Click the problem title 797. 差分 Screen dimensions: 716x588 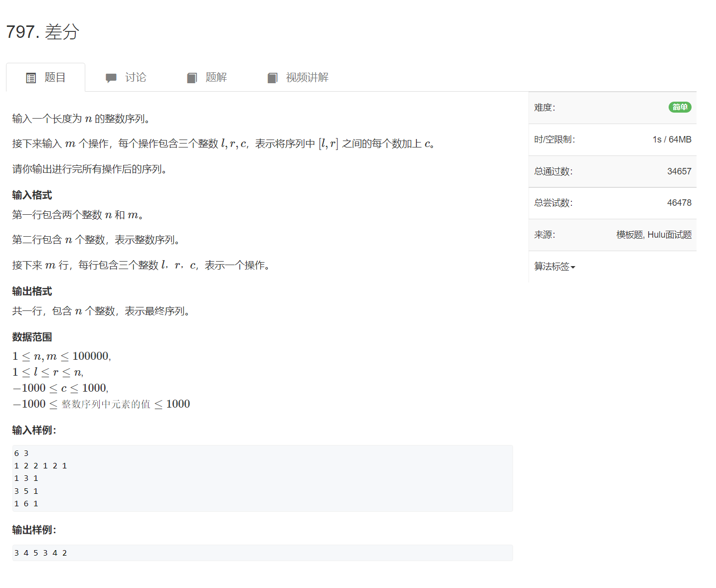[x=43, y=32]
